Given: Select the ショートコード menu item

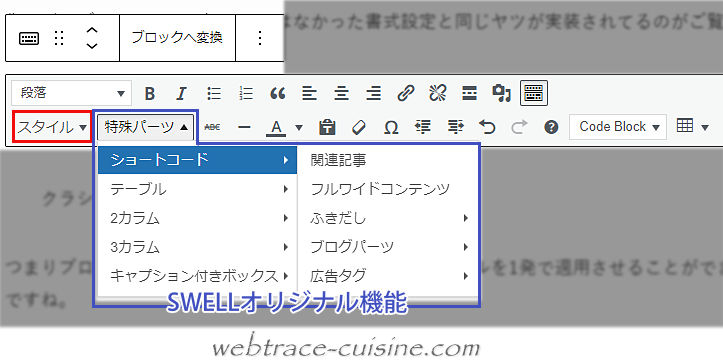Looking at the screenshot, I should [197, 160].
